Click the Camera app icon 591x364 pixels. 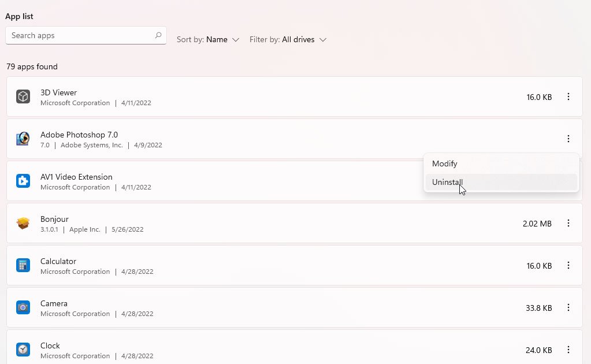23,308
